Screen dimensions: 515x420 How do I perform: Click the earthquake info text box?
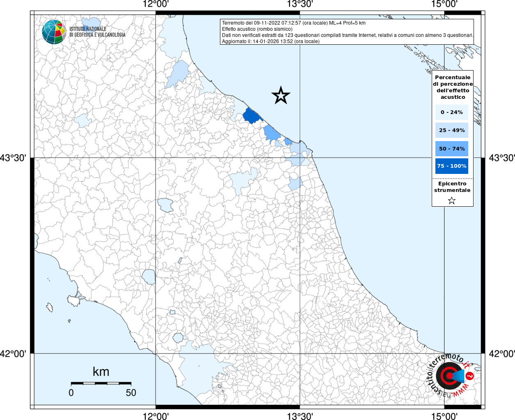pyautogui.click(x=347, y=32)
